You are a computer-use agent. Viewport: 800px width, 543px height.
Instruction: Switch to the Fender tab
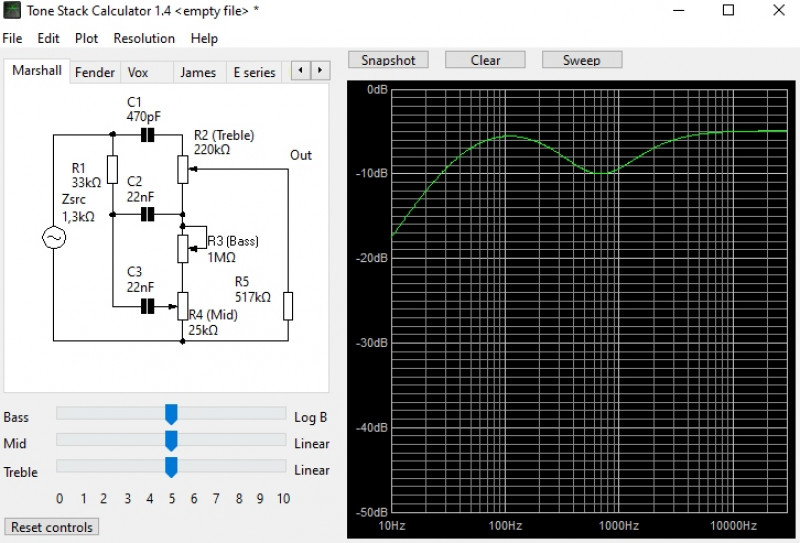click(95, 72)
